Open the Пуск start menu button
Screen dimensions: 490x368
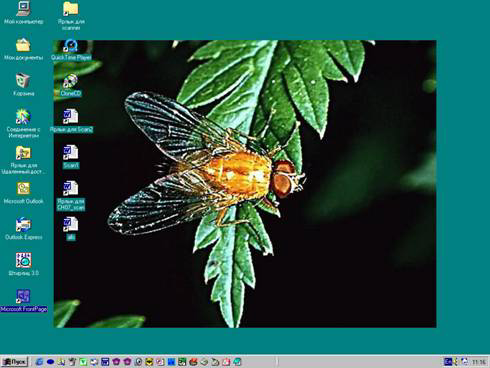pyautogui.click(x=14, y=362)
